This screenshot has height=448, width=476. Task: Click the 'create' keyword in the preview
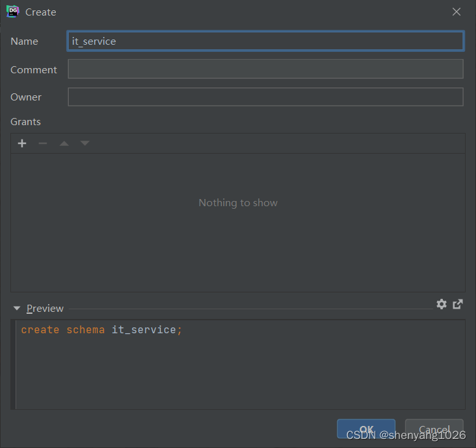click(x=40, y=330)
